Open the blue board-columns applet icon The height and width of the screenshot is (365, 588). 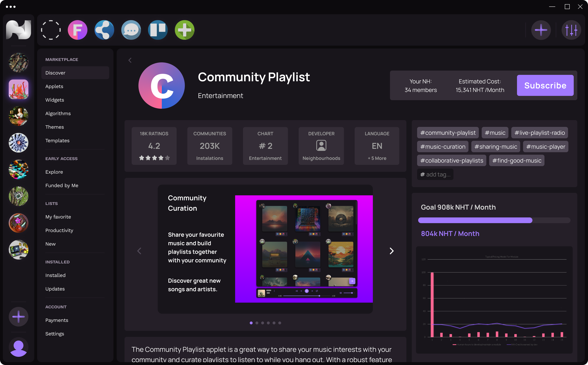click(x=158, y=30)
